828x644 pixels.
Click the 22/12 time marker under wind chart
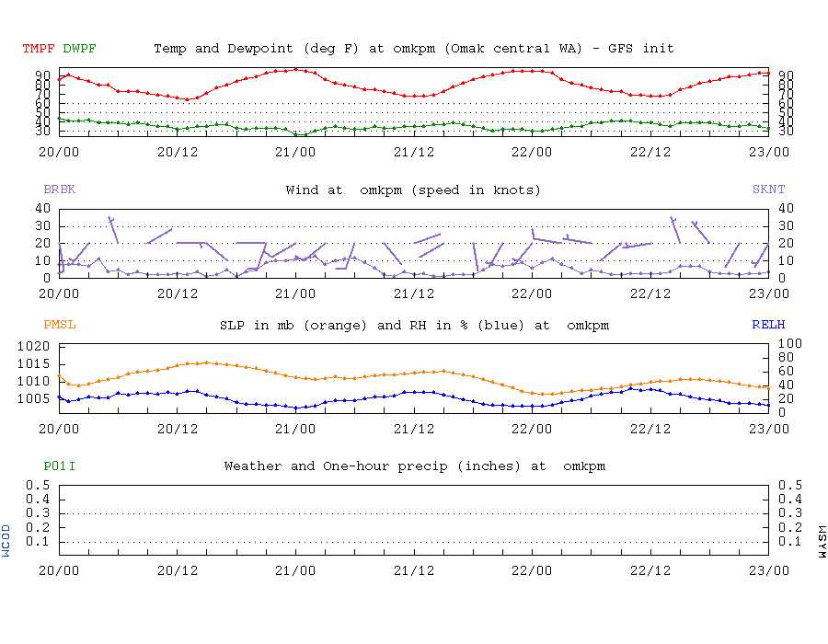pos(650,293)
